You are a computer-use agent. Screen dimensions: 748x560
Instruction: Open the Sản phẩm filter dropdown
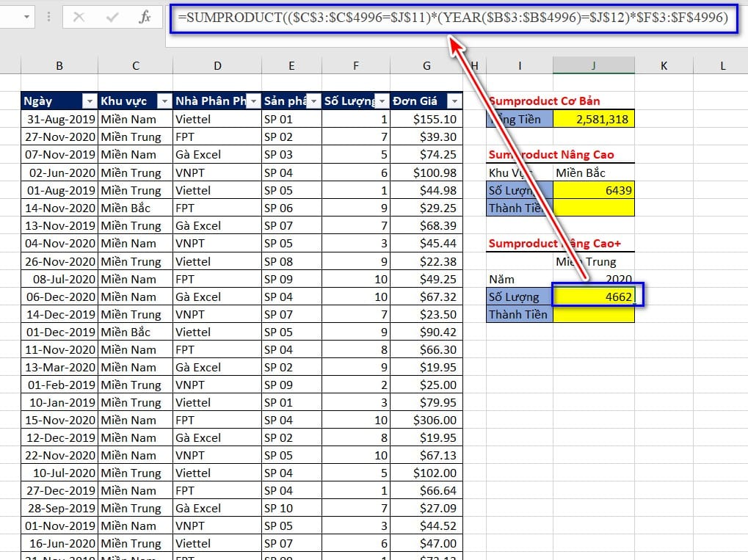click(x=313, y=101)
